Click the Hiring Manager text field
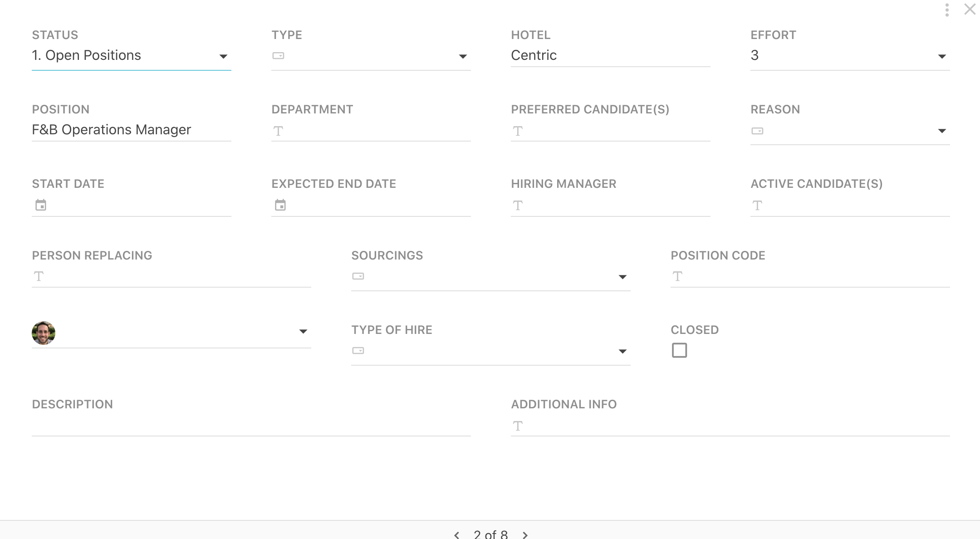Image resolution: width=980 pixels, height=539 pixels. 611,205
